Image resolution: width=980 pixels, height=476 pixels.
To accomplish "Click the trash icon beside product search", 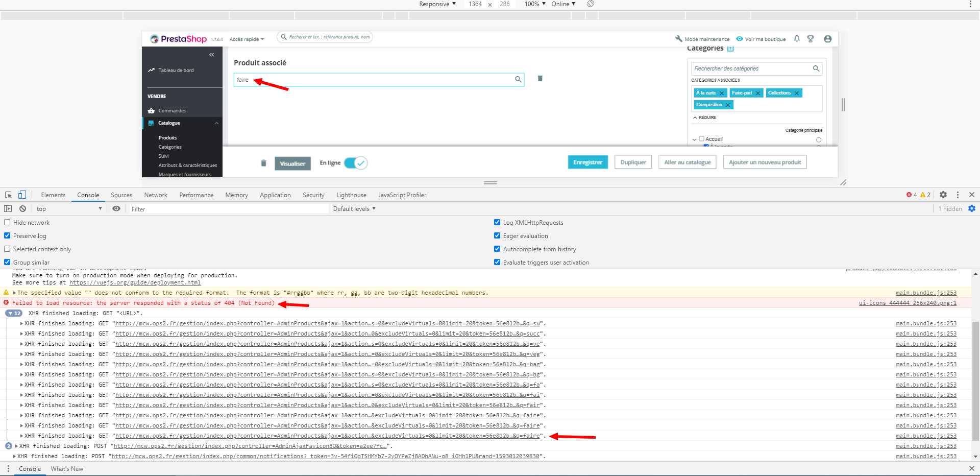I will [540, 79].
